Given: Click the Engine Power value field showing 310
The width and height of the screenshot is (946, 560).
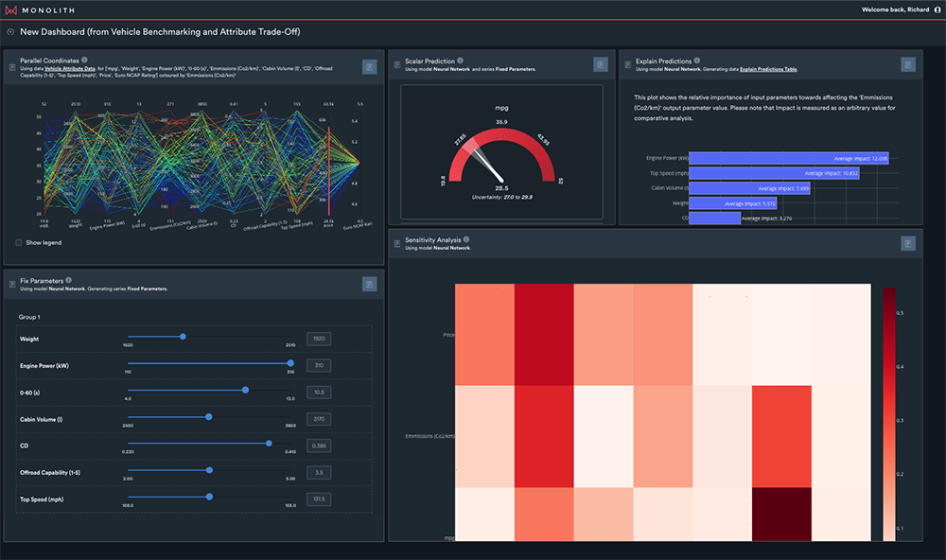Looking at the screenshot, I should [x=318, y=365].
